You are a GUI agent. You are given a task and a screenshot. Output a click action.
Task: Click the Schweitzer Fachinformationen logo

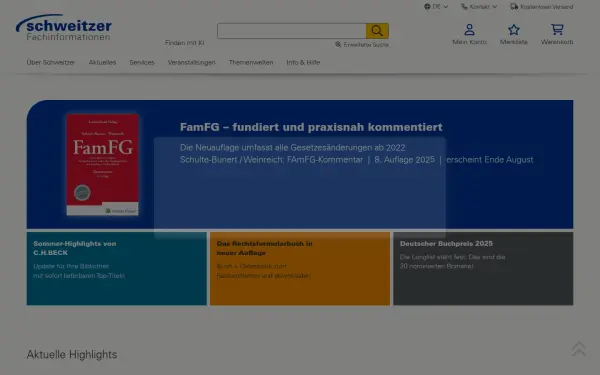coord(64,28)
